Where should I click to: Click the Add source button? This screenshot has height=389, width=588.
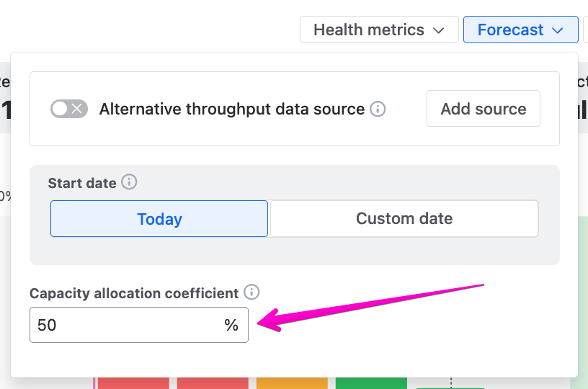tap(484, 109)
